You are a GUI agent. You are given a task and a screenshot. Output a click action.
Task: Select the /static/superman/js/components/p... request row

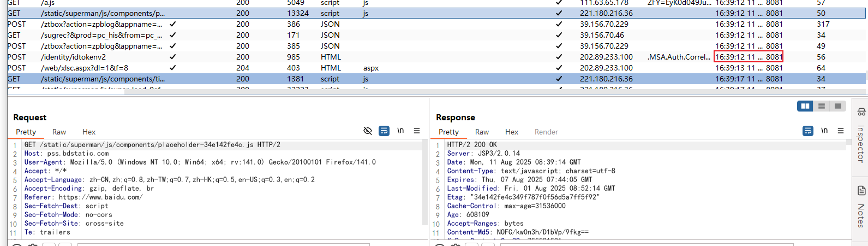(436, 13)
